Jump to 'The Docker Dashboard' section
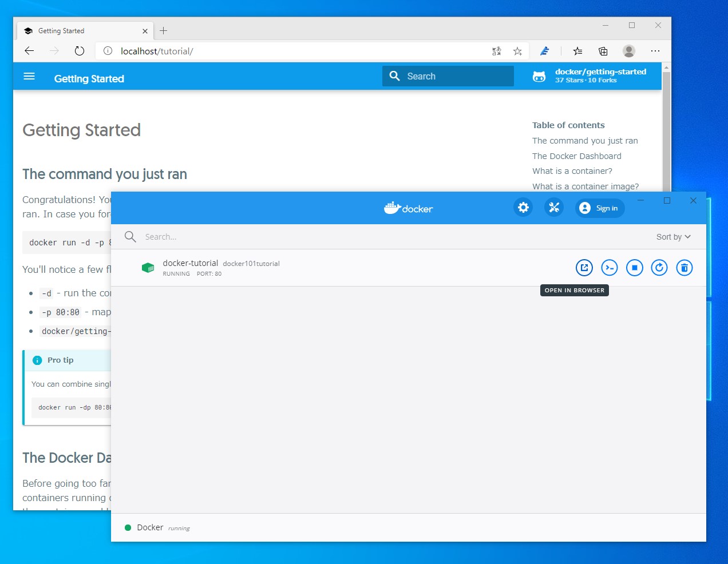Screen dimensions: 728x564 tap(576, 156)
